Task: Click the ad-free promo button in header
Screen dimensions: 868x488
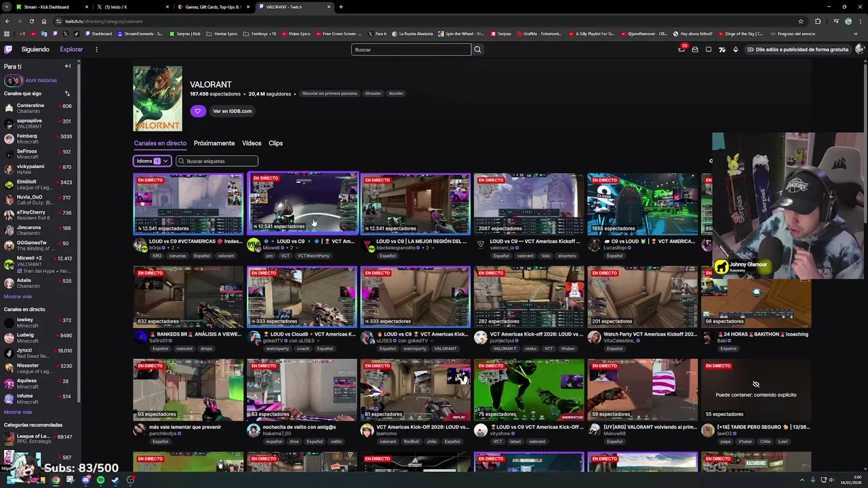Action: tap(797, 49)
